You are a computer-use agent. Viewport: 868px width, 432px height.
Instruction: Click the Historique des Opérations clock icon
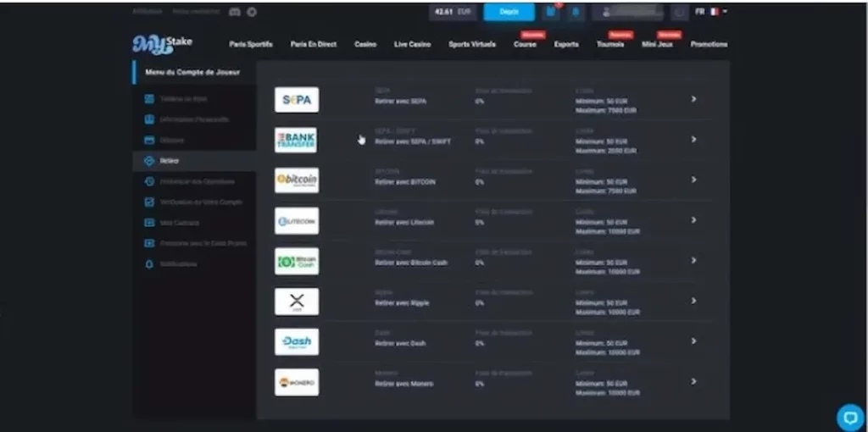(x=149, y=181)
